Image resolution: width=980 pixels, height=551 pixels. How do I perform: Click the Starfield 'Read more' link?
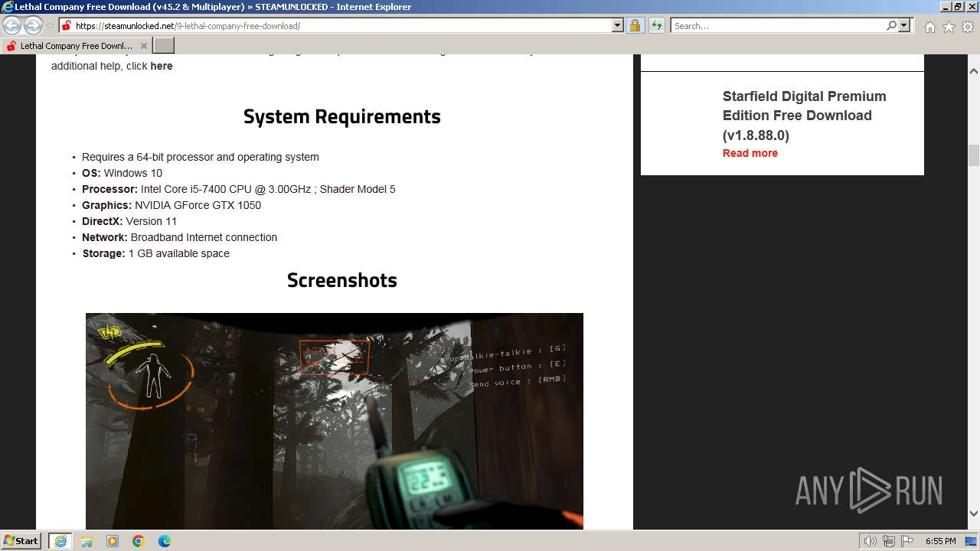(750, 153)
